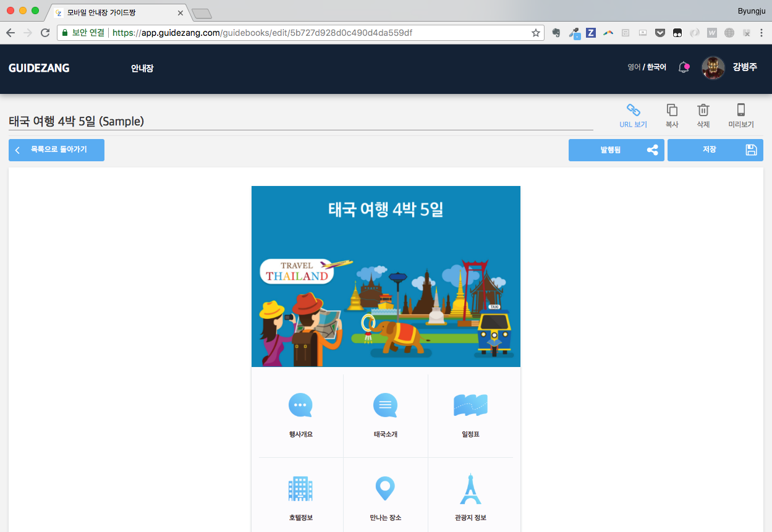Open the 안내장 menu
This screenshot has height=532, width=772.
142,68
